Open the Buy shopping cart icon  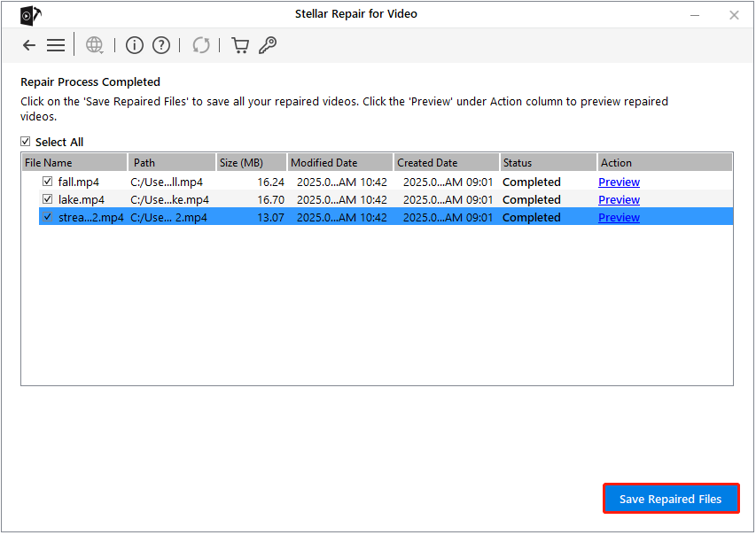click(x=240, y=45)
